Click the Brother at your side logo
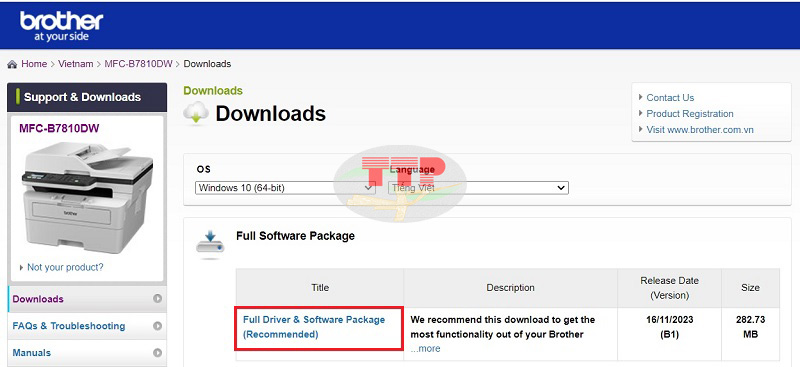The height and width of the screenshot is (367, 800). [62, 26]
